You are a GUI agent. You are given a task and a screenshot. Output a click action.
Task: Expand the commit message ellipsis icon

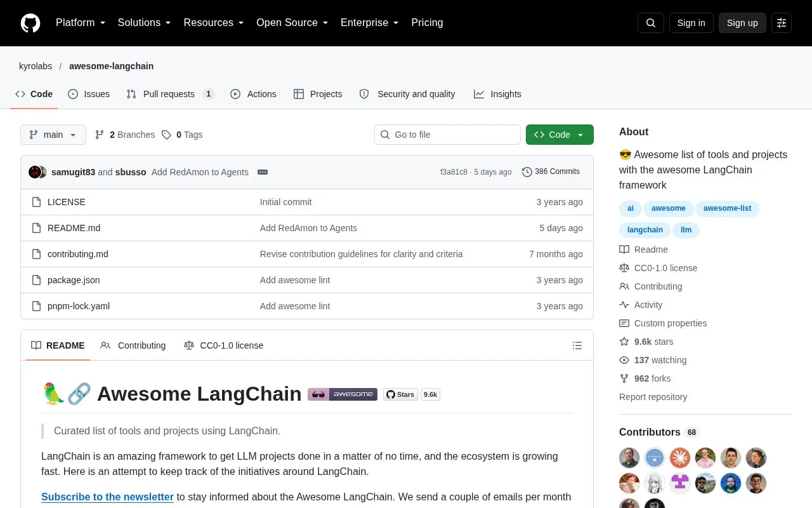(263, 172)
